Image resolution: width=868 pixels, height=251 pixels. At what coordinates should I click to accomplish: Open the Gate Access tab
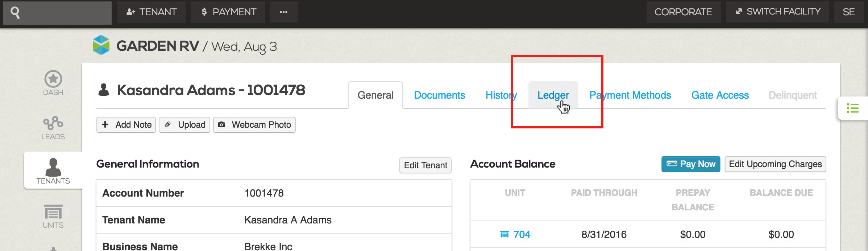coord(720,95)
